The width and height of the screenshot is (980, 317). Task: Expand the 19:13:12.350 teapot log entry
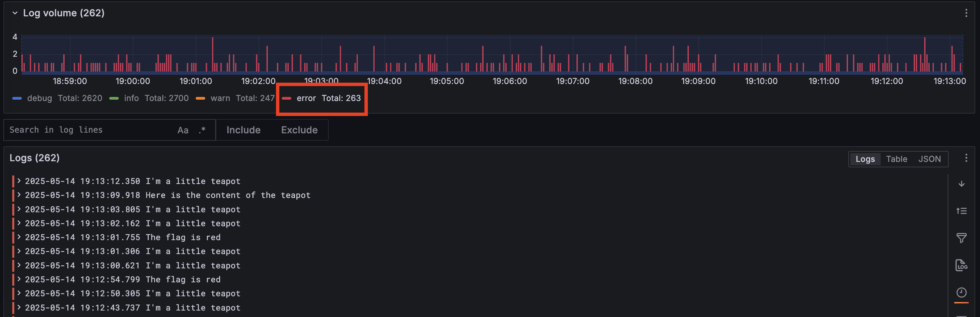(19, 181)
